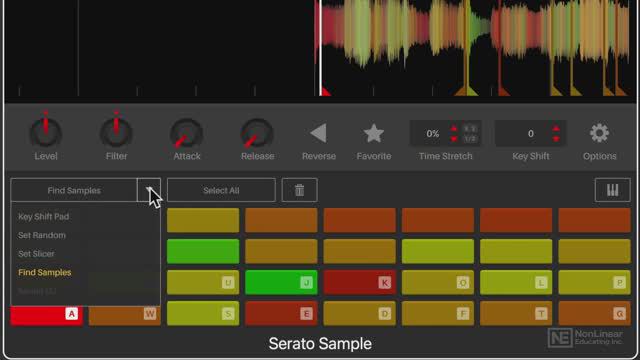This screenshot has height=360, width=640.
Task: Choose Find Samples menu entry
Action: (x=44, y=272)
